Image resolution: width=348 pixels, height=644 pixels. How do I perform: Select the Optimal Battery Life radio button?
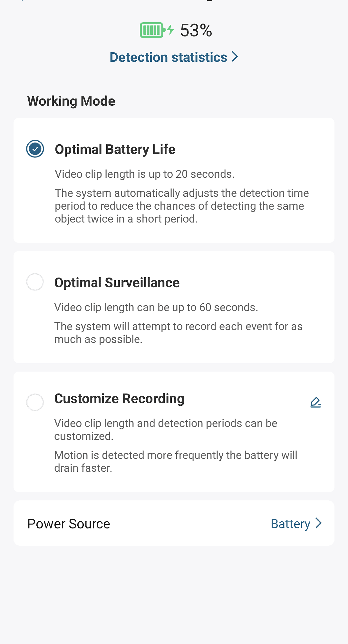[x=35, y=149]
